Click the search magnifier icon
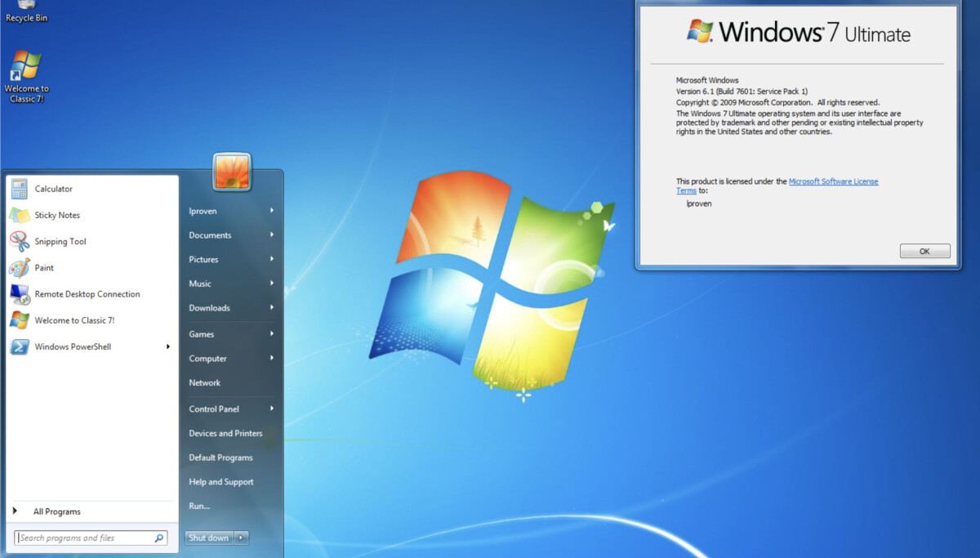The height and width of the screenshot is (558, 980). click(x=159, y=538)
